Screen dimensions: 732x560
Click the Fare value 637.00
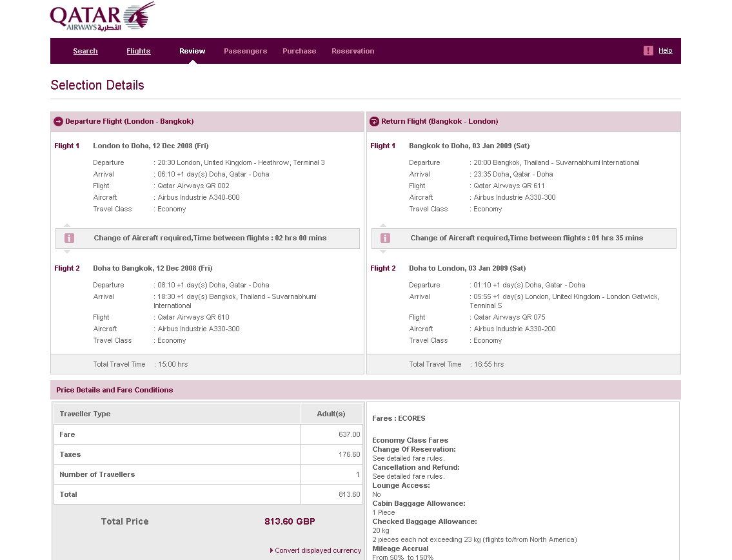pyautogui.click(x=349, y=434)
